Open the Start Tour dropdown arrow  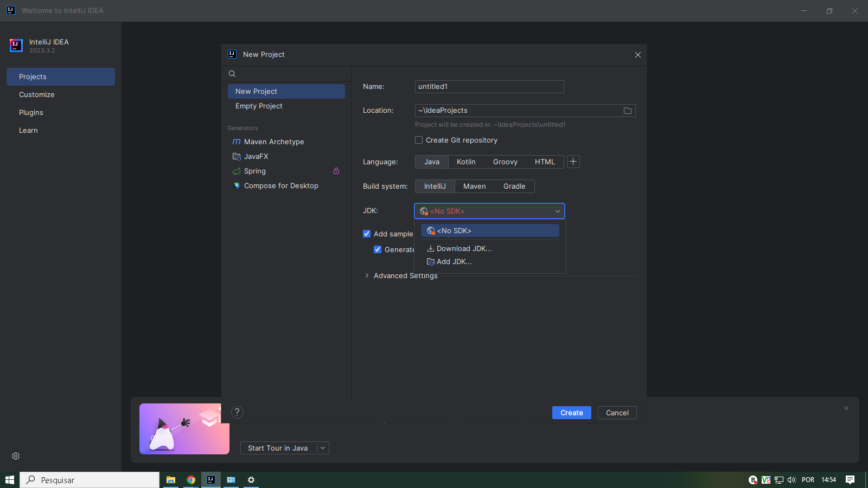pos(323,448)
